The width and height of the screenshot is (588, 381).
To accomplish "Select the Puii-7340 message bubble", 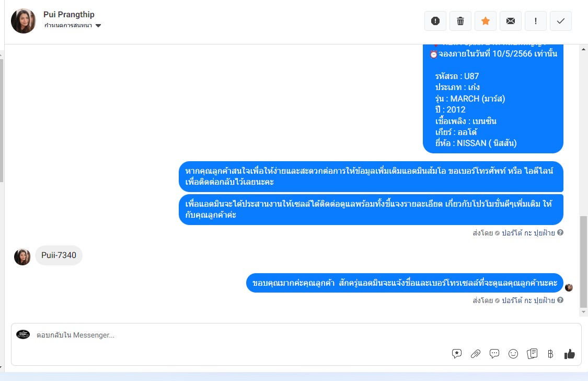I will click(59, 255).
